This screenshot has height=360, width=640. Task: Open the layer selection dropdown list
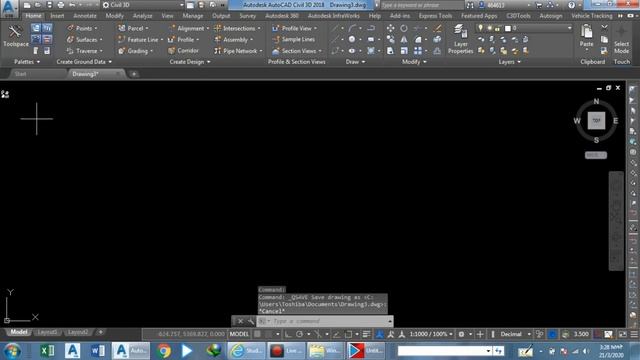[570, 28]
